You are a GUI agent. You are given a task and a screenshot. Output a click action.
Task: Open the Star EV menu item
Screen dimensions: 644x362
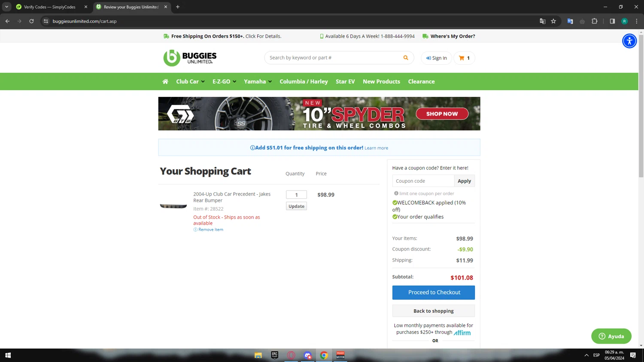tap(345, 81)
